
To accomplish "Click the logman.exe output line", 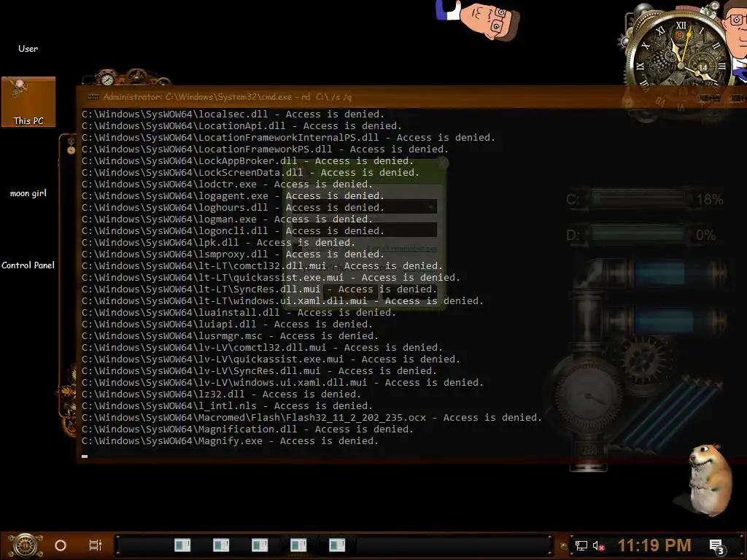I will [228, 219].
